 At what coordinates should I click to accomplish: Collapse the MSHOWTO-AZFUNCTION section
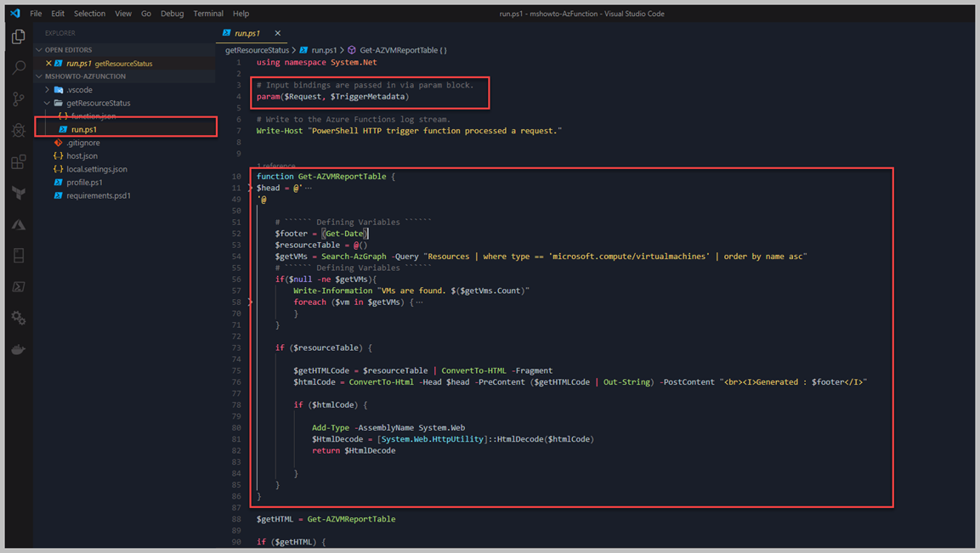(39, 76)
